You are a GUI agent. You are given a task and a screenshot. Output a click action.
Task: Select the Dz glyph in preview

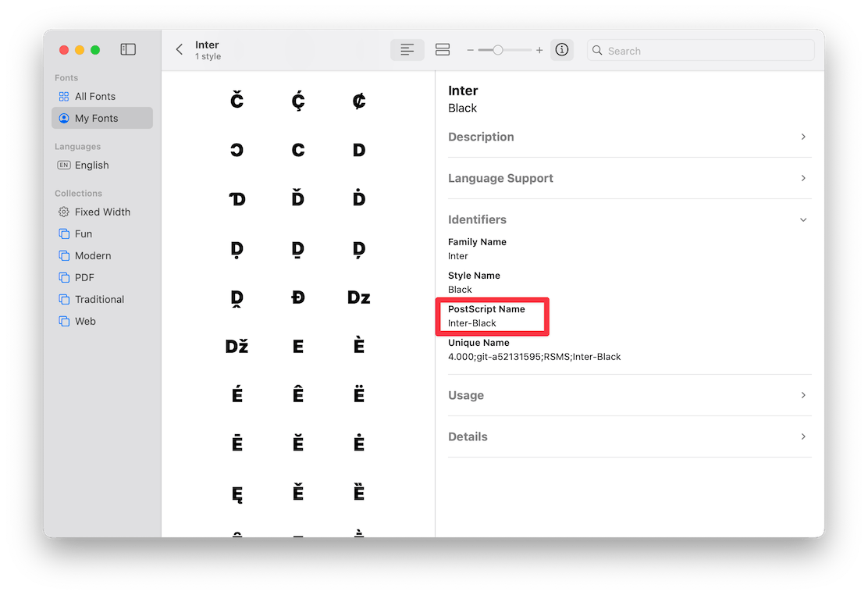click(x=358, y=297)
